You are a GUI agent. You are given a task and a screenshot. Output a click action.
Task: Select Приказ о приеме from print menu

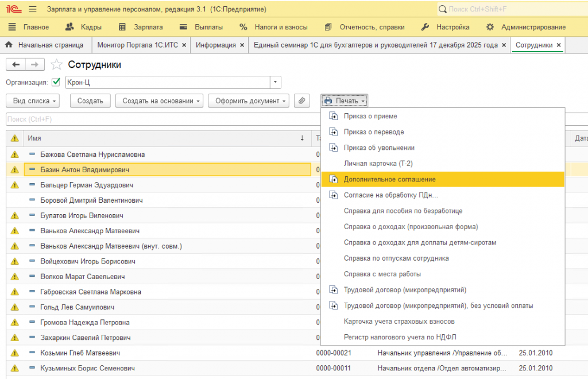pos(370,116)
